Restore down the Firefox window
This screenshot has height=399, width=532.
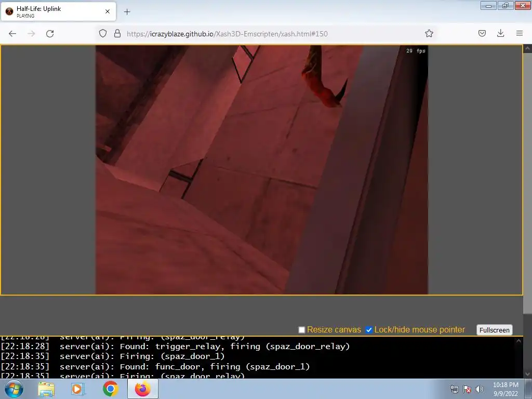506,5
